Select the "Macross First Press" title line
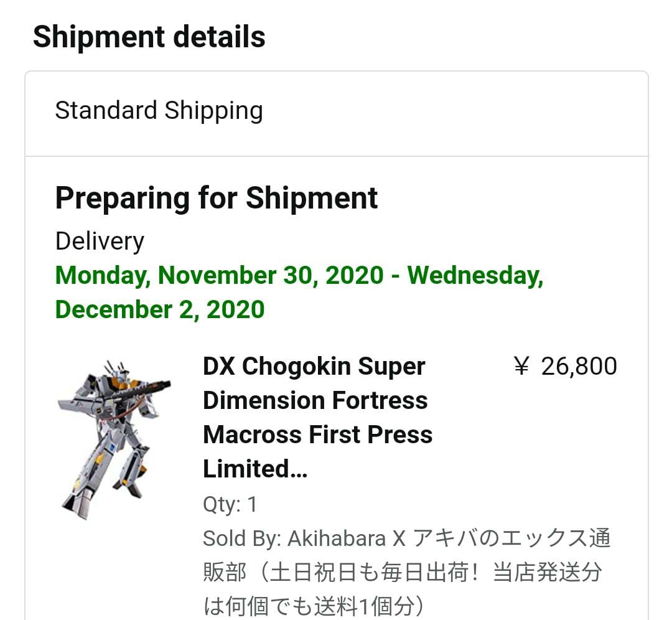Image resolution: width=672 pixels, height=620 pixels. click(x=317, y=434)
